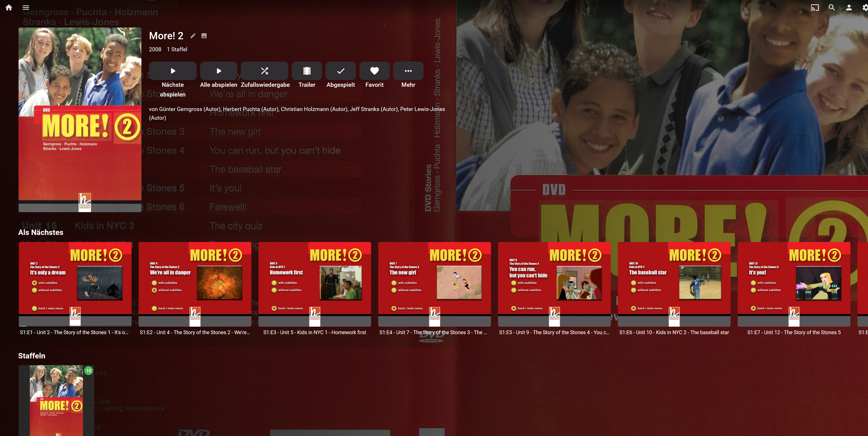The width and height of the screenshot is (868, 436).
Task: Open the search magnifier icon
Action: 832,8
